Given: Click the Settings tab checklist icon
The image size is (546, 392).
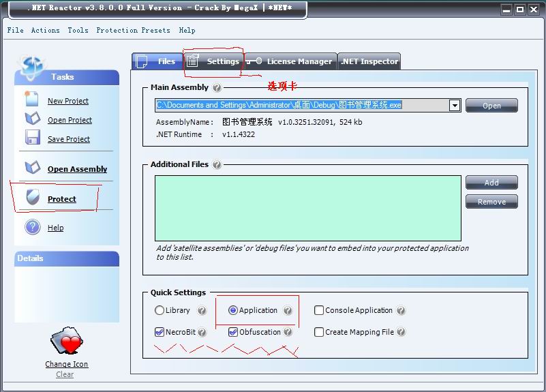Looking at the screenshot, I should pos(192,61).
